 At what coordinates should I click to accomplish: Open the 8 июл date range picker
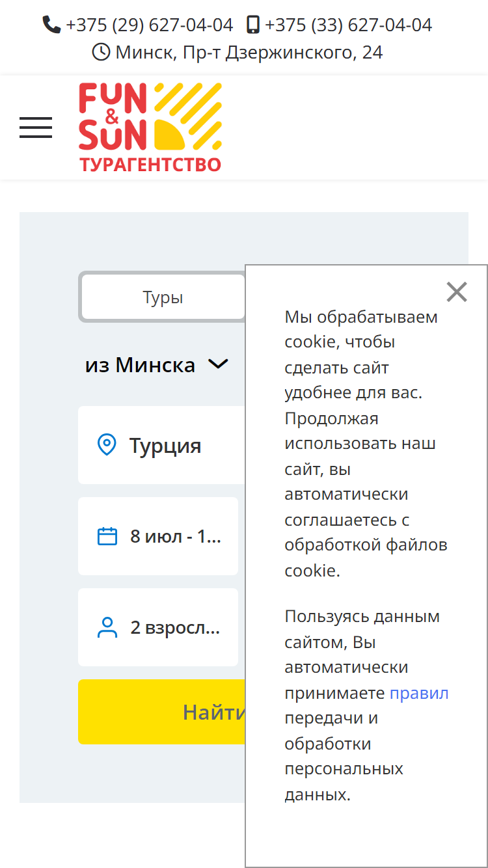pyautogui.click(x=158, y=536)
